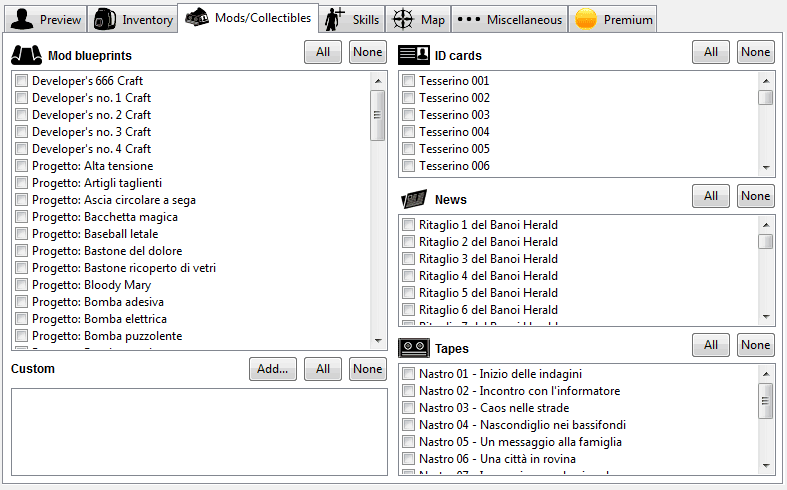The width and height of the screenshot is (787, 490).
Task: Switch to the Miscellaneous tab
Action: (509, 19)
